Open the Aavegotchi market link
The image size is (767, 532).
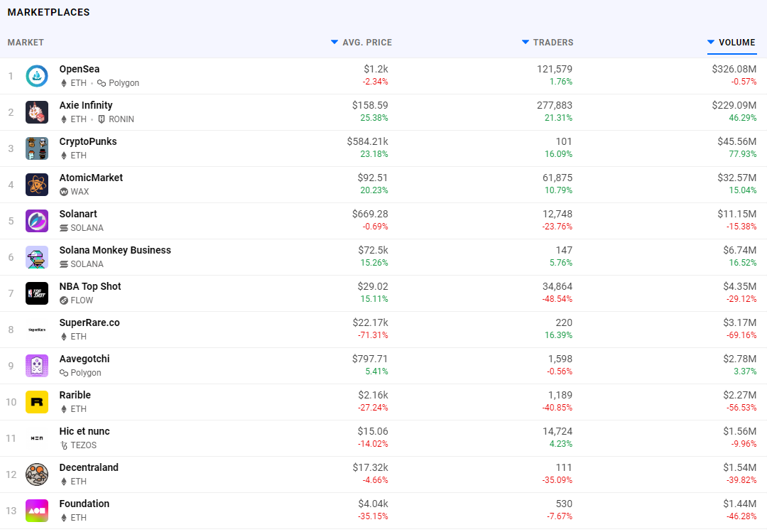coord(85,359)
